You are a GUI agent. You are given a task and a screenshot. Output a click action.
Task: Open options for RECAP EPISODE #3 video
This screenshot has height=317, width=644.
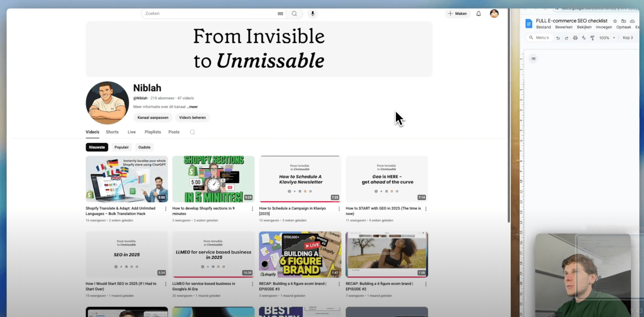coord(339,284)
